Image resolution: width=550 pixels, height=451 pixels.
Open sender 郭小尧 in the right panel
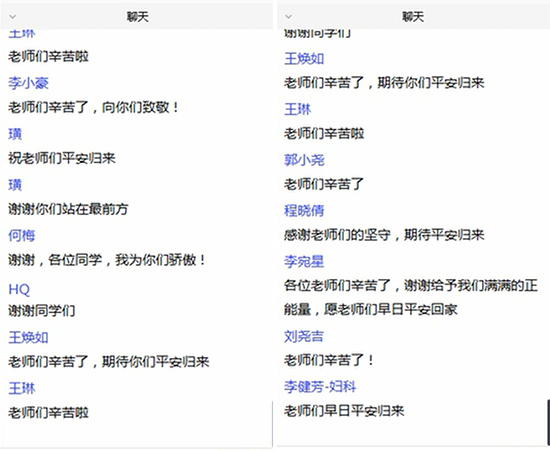click(x=304, y=160)
